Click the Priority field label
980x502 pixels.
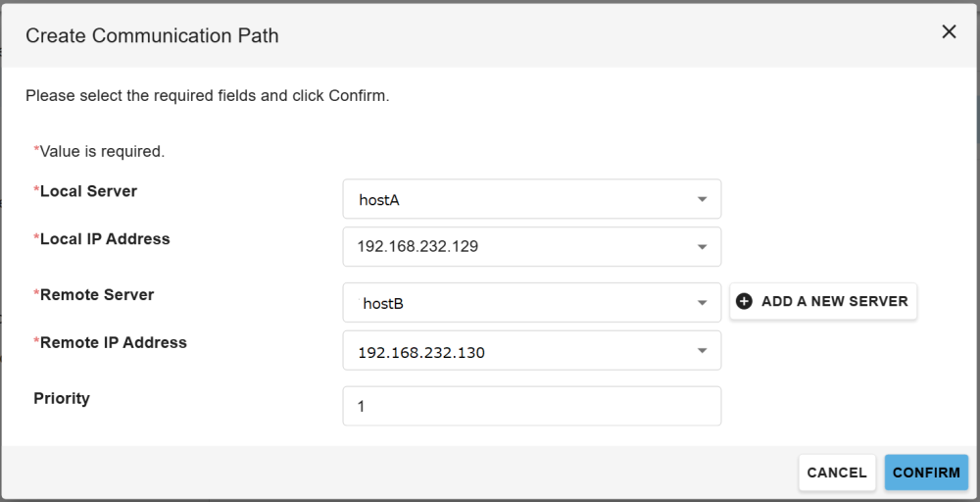coord(62,399)
